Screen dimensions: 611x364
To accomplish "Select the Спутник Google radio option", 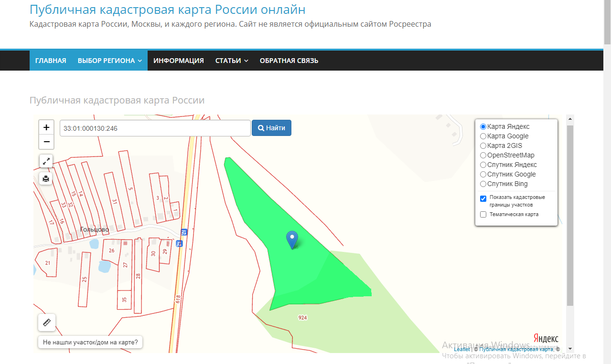I will 483,174.
